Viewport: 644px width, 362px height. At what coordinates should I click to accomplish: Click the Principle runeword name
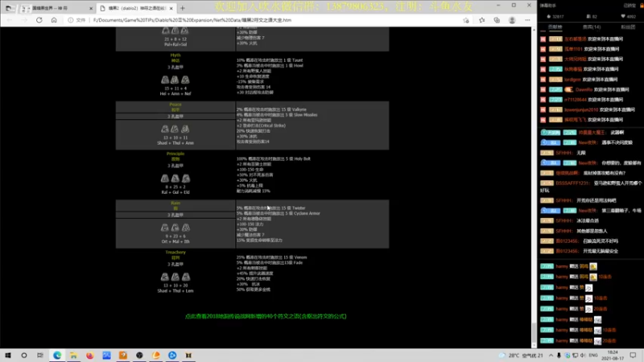175,154
